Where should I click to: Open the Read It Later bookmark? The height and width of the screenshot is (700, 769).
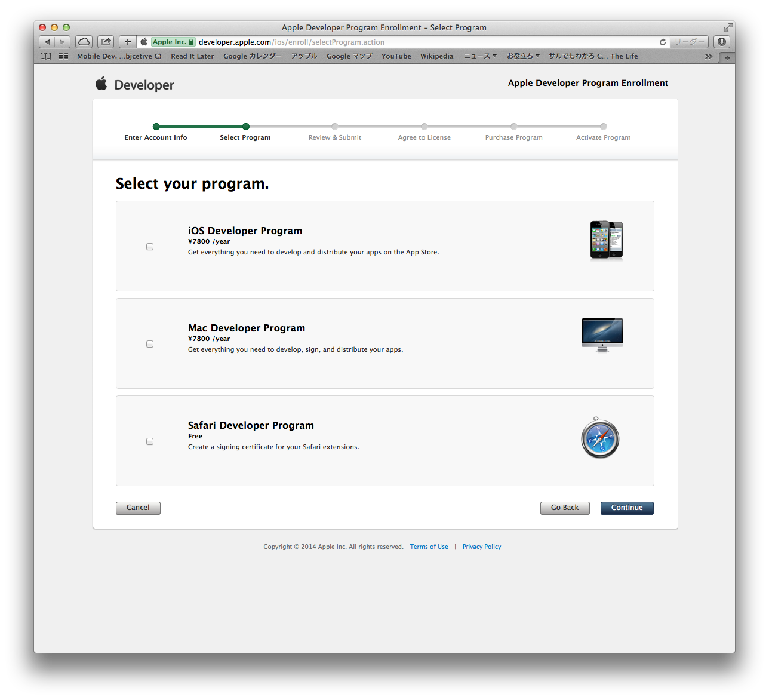tap(192, 56)
